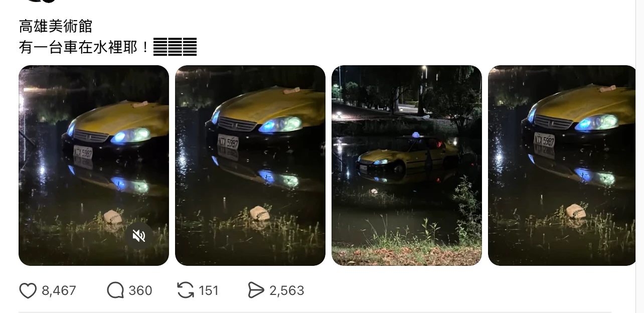Viewport: 644px width, 313px height.
Task: Click the lit headlight in the first video
Action: [x=132, y=135]
